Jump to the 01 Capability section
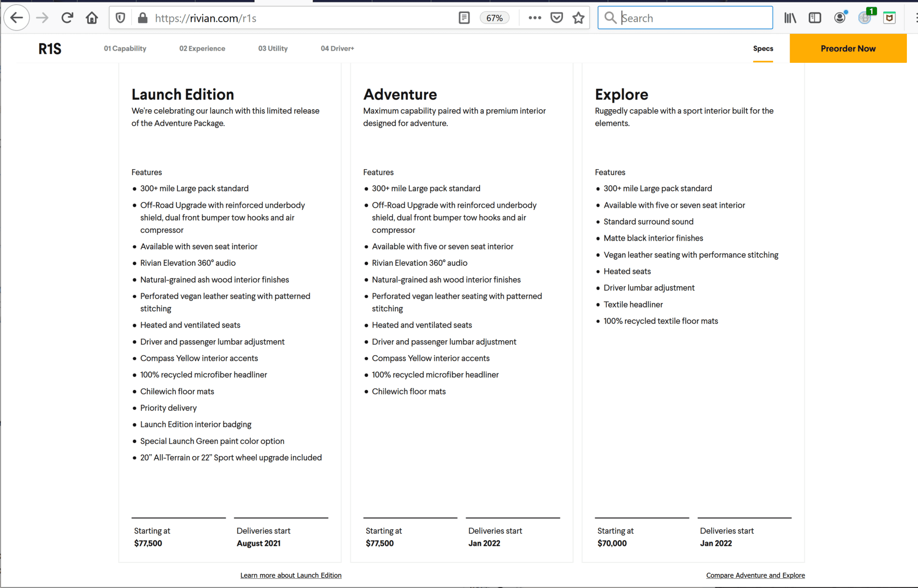918x588 pixels. [x=125, y=48]
